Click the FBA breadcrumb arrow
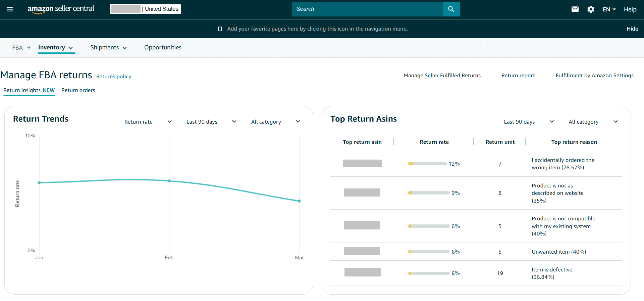This screenshot has width=644, height=301. coord(29,47)
